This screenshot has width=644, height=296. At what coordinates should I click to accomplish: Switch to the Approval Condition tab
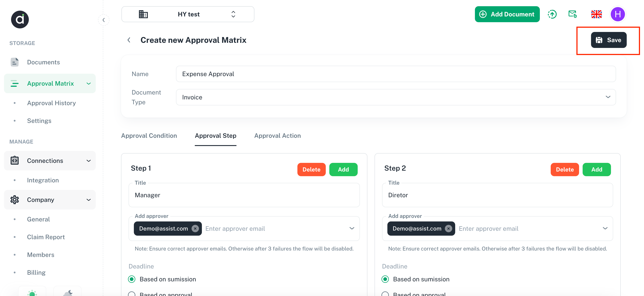[149, 136]
